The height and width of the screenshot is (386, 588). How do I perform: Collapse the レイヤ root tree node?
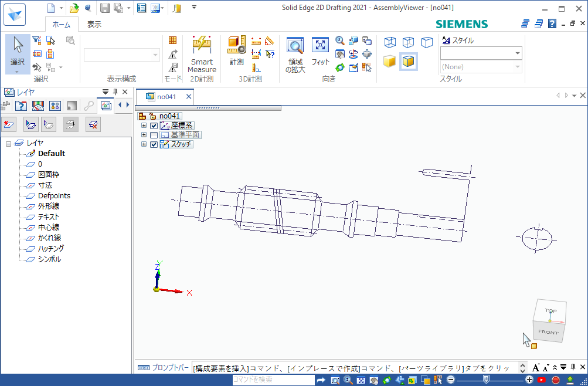(x=9, y=143)
